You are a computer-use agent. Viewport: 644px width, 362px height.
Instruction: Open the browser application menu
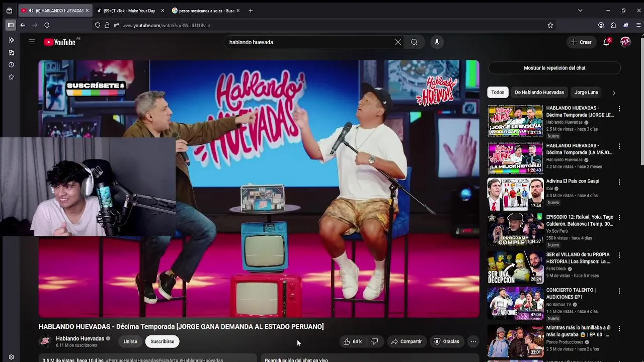pos(638,25)
